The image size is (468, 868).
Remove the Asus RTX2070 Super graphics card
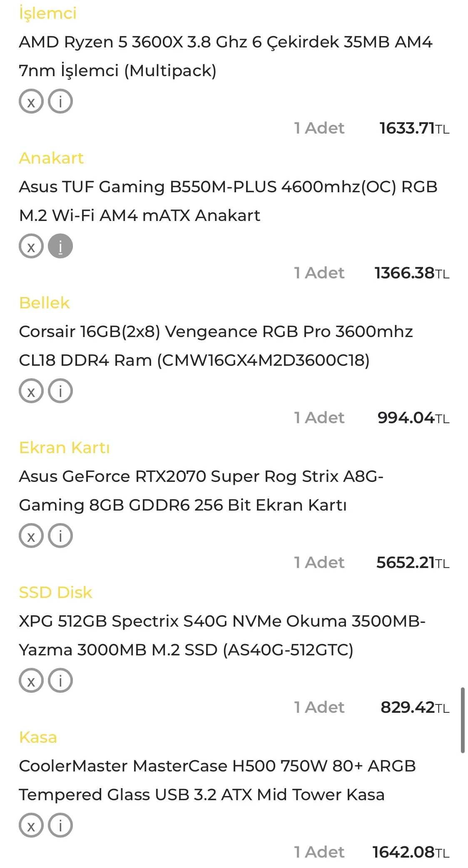click(31, 536)
